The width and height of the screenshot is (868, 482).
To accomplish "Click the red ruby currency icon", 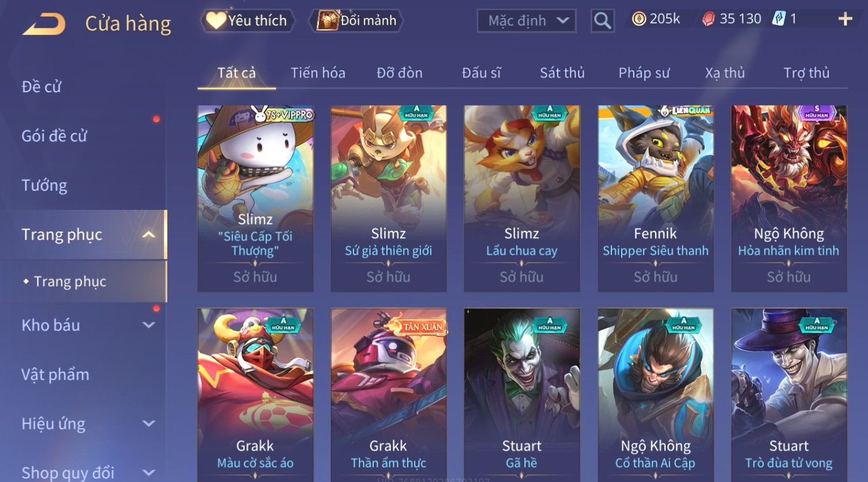I will pyautogui.click(x=708, y=19).
